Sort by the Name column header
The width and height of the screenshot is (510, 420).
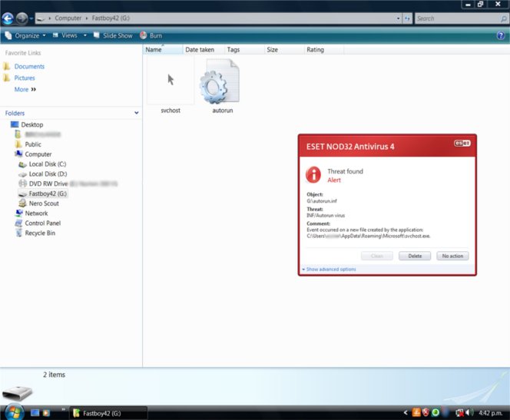coord(163,50)
